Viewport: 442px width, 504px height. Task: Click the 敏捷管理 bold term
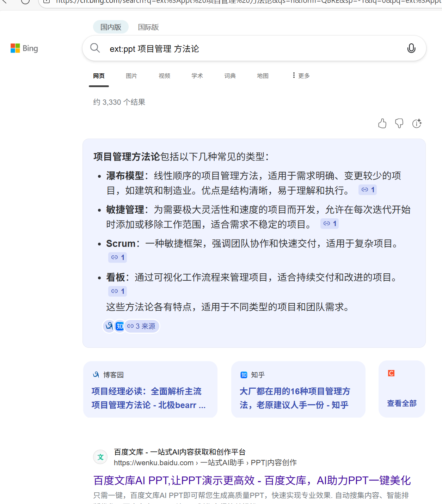125,210
